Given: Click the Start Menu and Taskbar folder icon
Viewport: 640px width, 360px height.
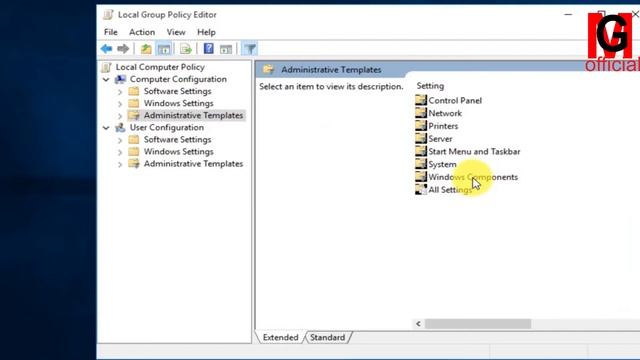Looking at the screenshot, I should (x=421, y=151).
